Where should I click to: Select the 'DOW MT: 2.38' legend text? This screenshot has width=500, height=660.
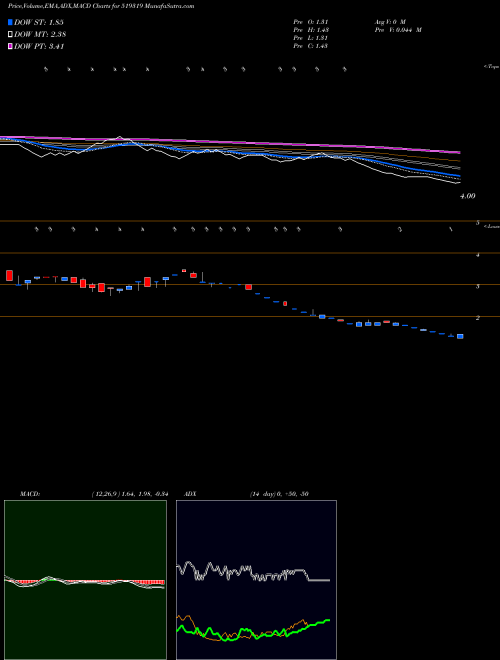pos(40,35)
